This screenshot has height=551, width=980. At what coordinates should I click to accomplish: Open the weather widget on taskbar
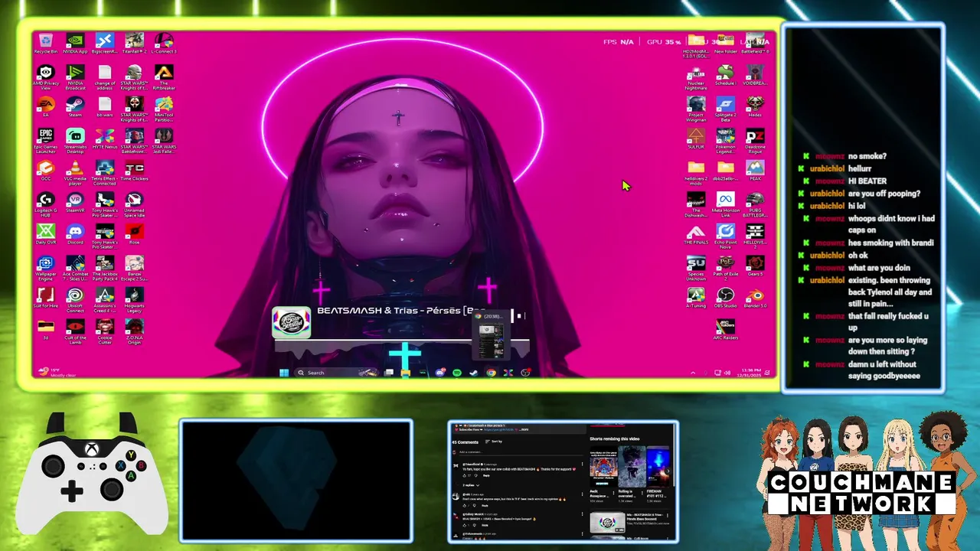pos(56,373)
